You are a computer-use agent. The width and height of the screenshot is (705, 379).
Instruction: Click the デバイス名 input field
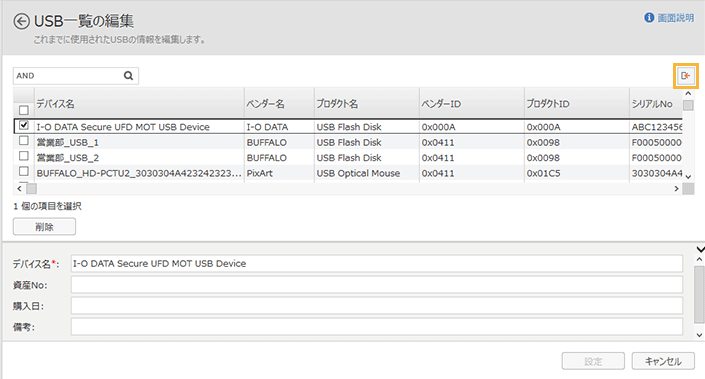tap(377, 263)
